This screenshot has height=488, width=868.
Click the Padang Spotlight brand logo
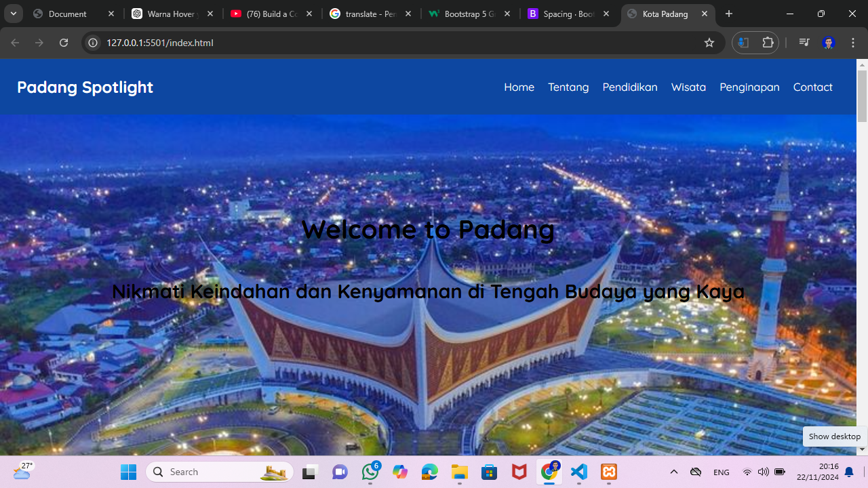point(85,87)
